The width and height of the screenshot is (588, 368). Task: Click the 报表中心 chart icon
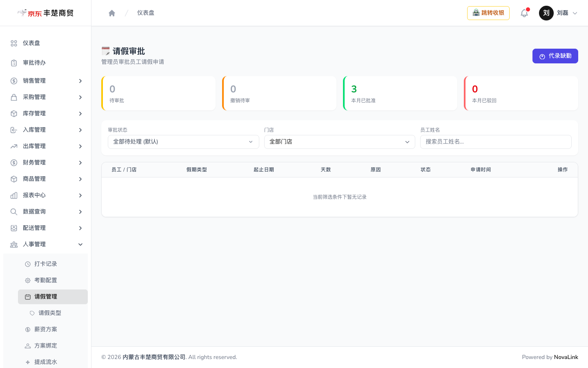coord(14,195)
